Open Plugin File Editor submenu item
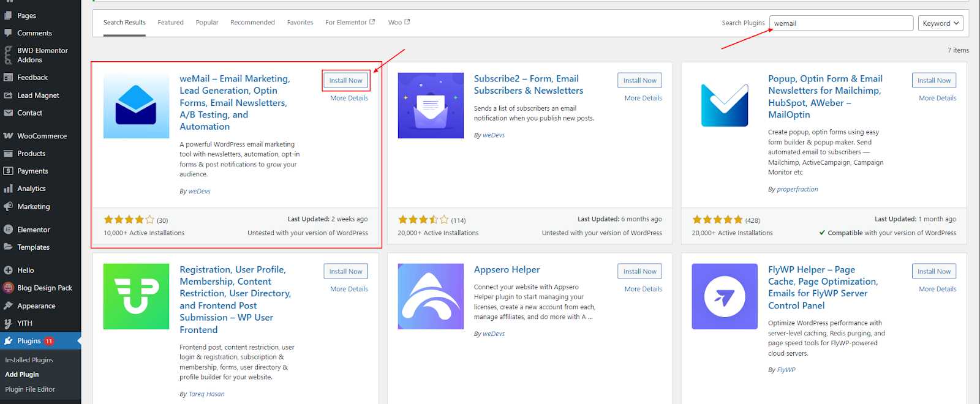Screen dimensions: 980x404 [30, 389]
